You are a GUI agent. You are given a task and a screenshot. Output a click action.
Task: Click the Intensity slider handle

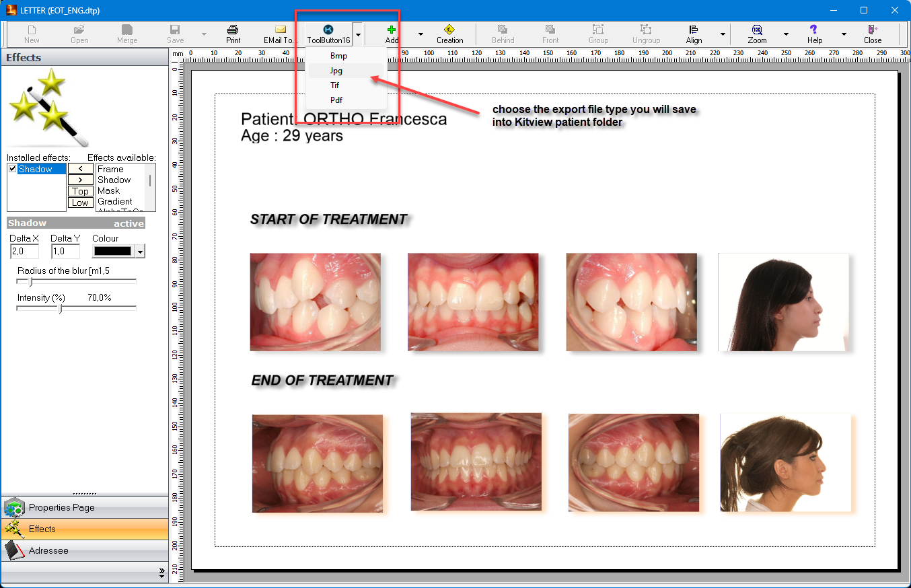click(x=61, y=309)
